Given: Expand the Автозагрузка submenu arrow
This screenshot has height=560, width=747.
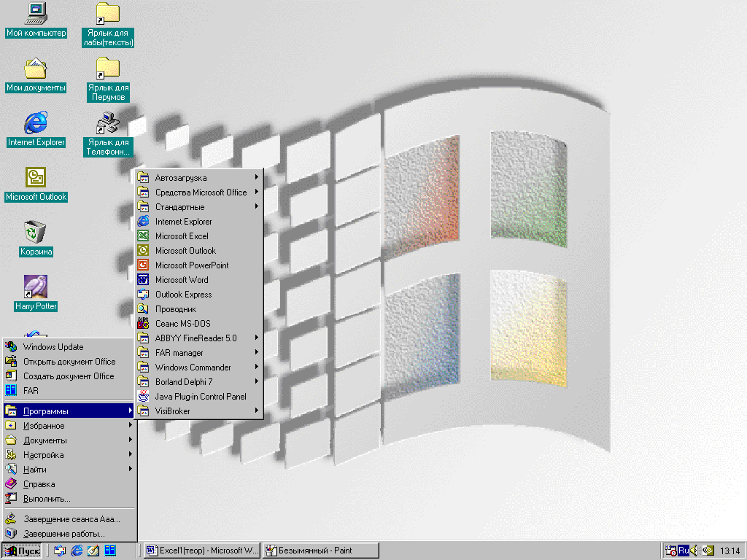Looking at the screenshot, I should coord(256,177).
